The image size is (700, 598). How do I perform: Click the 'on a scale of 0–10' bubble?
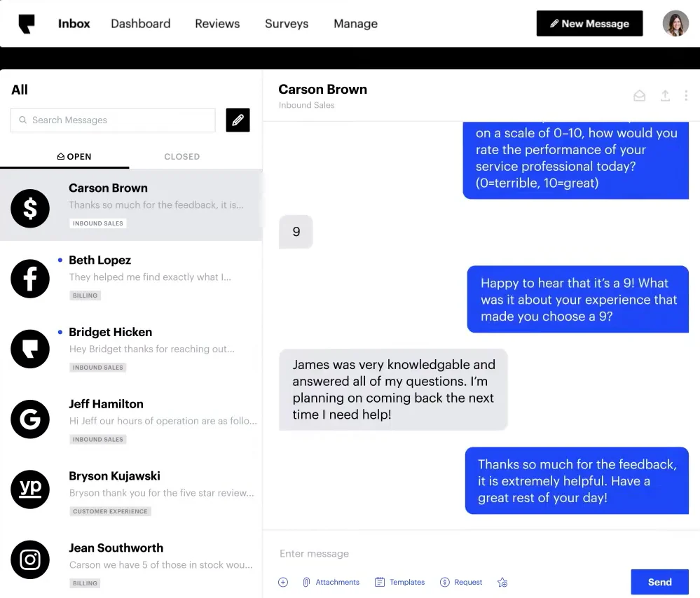tap(576, 160)
